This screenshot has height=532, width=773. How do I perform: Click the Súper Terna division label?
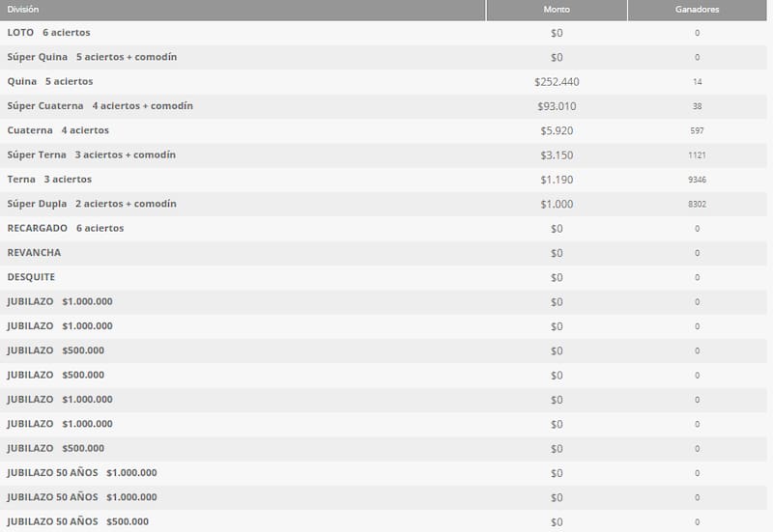coord(91,155)
